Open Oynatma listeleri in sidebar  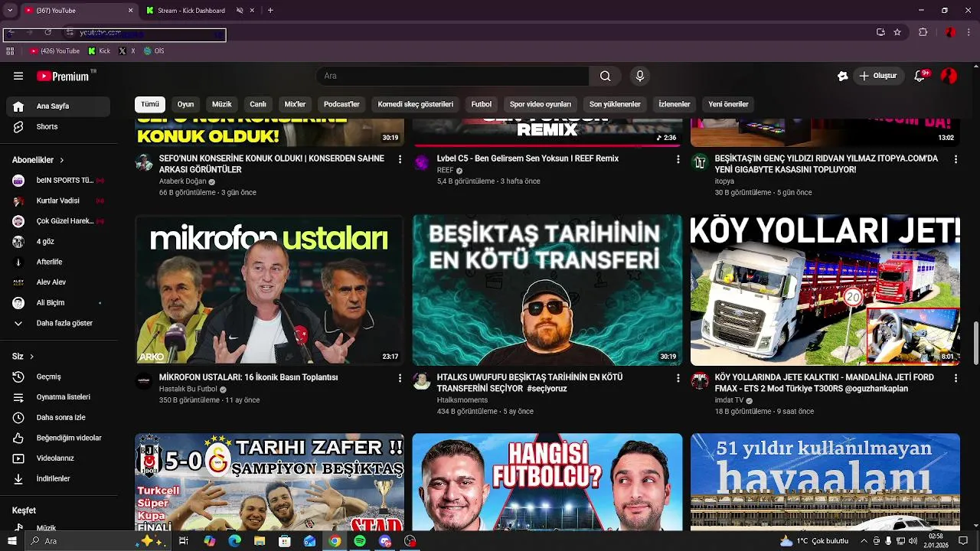coord(59,397)
